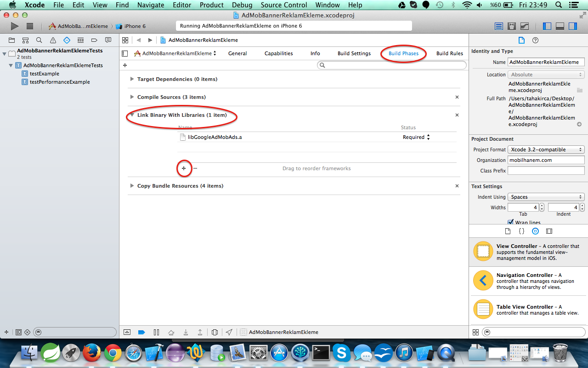Hide the Utilities pane
588x368 pixels.
coord(572,26)
